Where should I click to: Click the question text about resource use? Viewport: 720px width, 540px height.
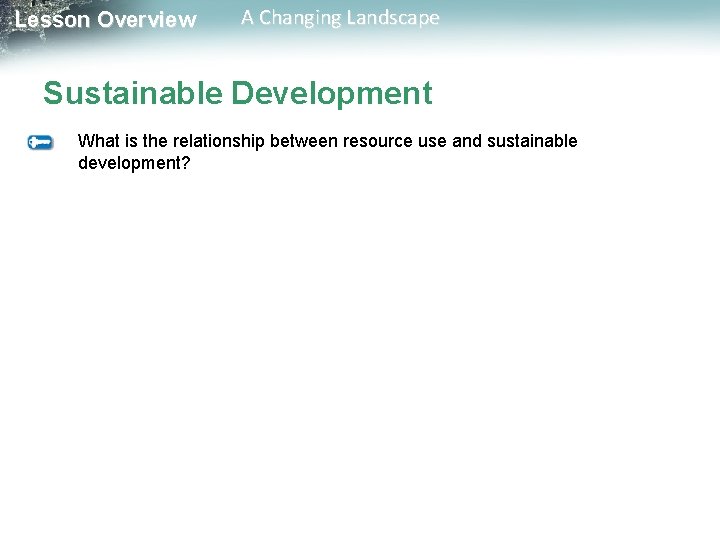[327, 152]
